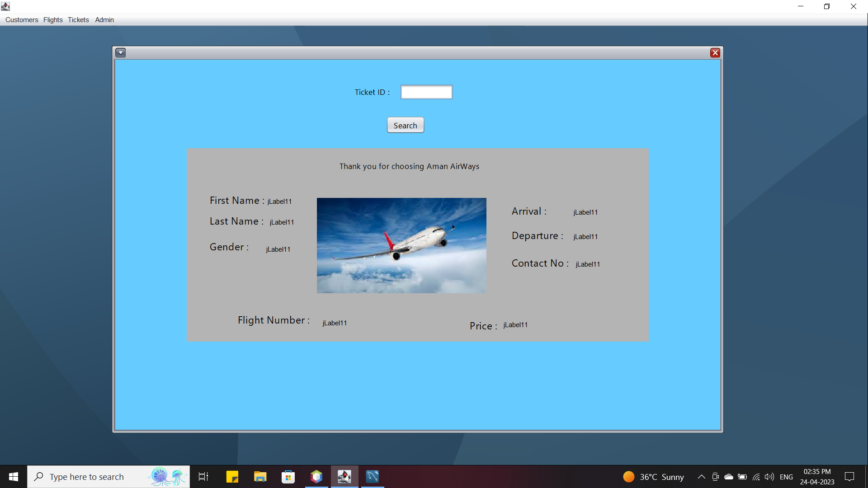This screenshot has width=868, height=488.
Task: Open the Admin menu
Action: pyautogui.click(x=104, y=20)
